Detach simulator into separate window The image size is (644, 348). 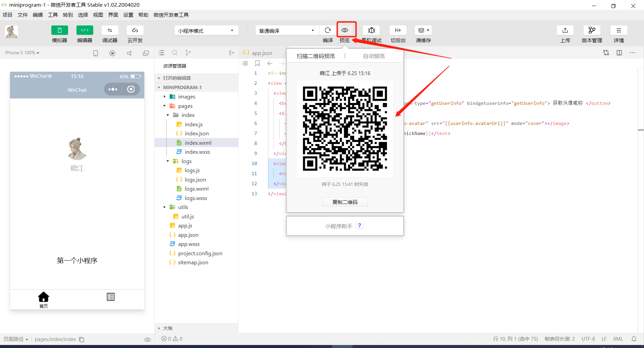point(146,53)
